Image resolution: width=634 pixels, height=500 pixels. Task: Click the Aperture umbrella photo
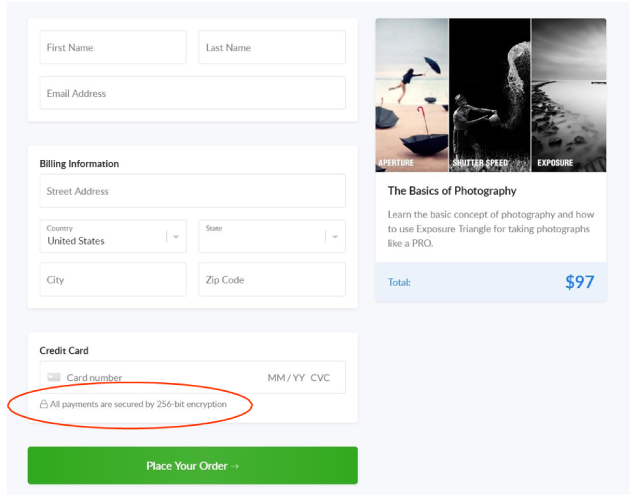[x=412, y=95]
